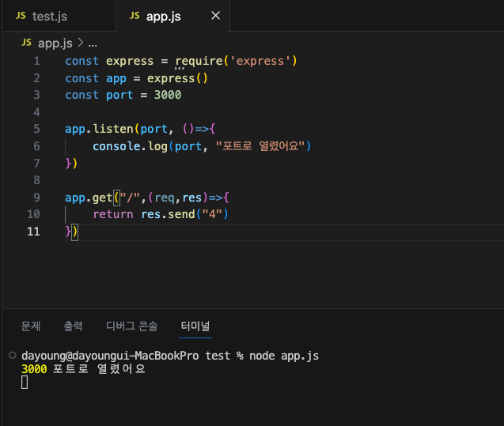This screenshot has width=504, height=426.
Task: Click the JS file icon in breadcrumb
Action: pyautogui.click(x=26, y=43)
